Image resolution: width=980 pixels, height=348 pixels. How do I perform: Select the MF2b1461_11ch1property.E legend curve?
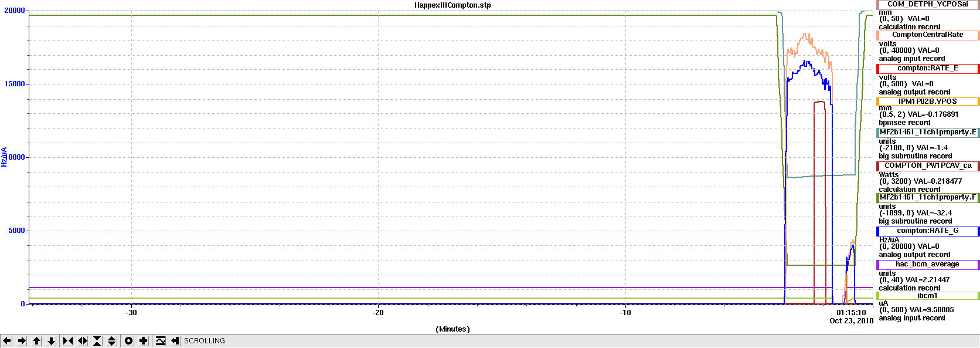pos(928,133)
